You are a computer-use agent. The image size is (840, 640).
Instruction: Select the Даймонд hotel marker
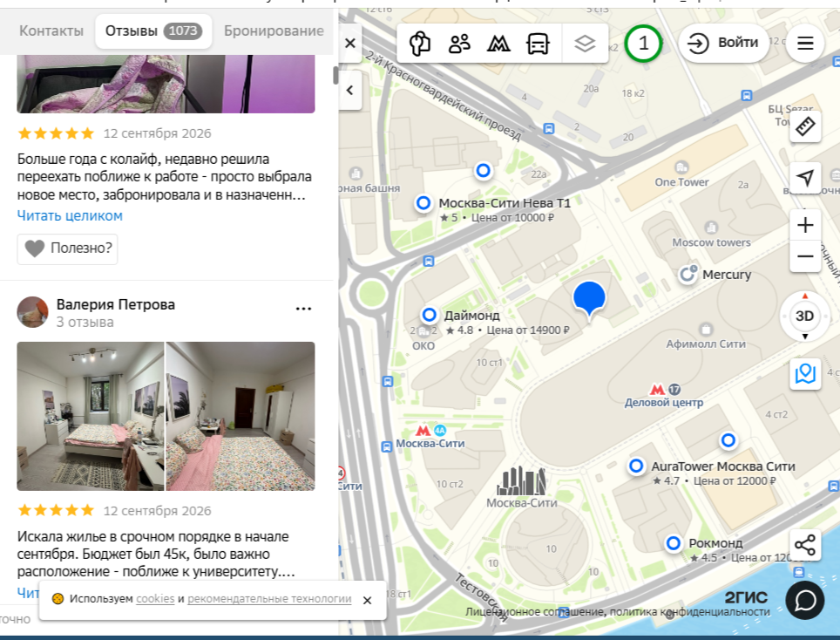pyautogui.click(x=429, y=315)
